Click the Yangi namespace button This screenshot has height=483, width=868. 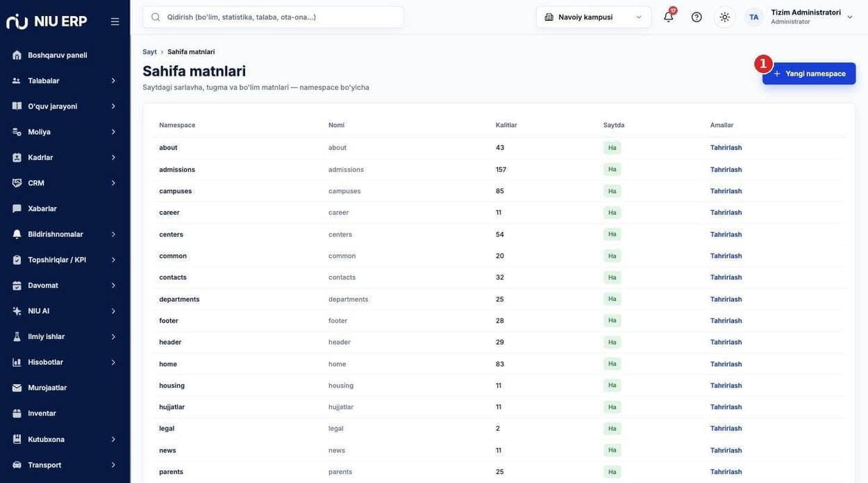(x=809, y=74)
